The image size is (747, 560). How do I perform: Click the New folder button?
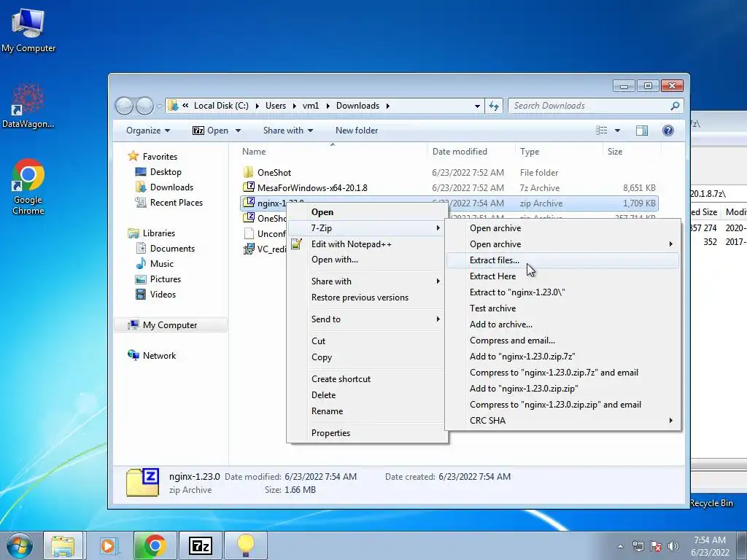[356, 131]
